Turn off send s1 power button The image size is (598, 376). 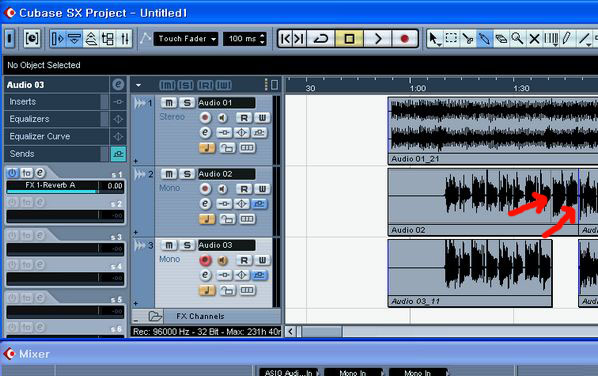[13, 173]
